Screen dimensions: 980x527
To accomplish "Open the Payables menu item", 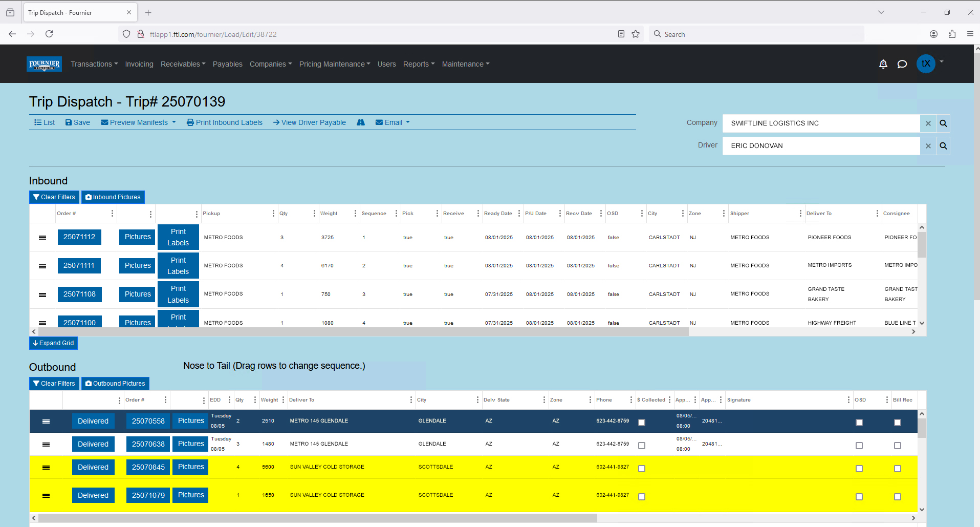I will 227,64.
